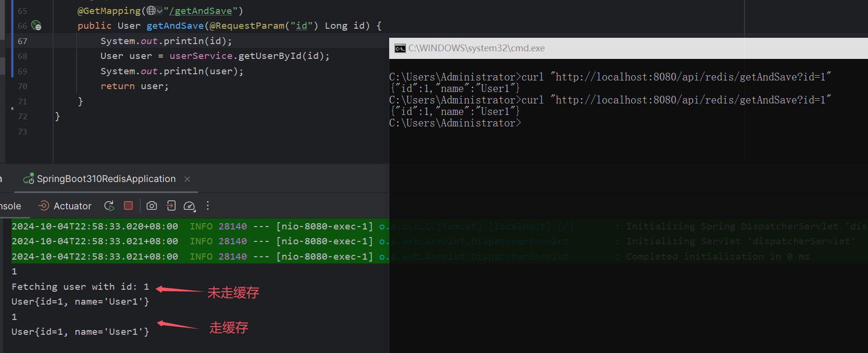
Task: Click the globe icon in GetMapping annotation
Action: pyautogui.click(x=151, y=10)
